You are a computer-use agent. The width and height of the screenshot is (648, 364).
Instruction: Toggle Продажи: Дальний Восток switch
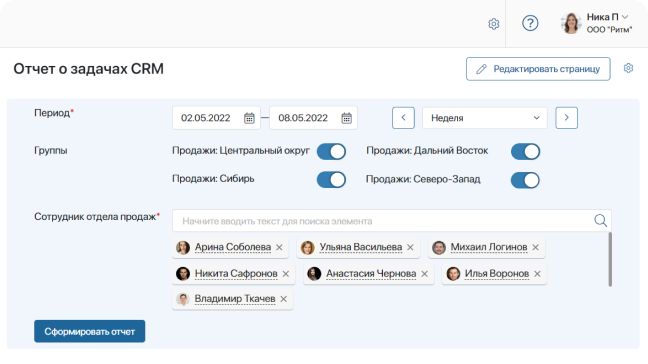(525, 152)
